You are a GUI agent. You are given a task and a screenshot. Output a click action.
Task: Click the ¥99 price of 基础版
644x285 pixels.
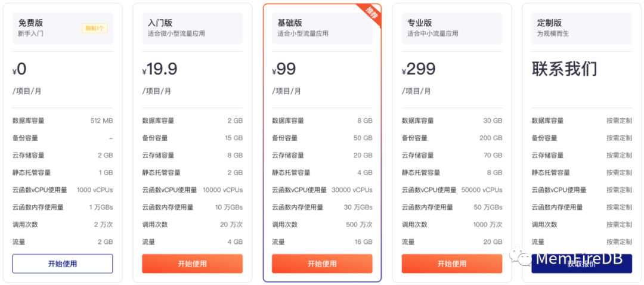click(x=284, y=69)
